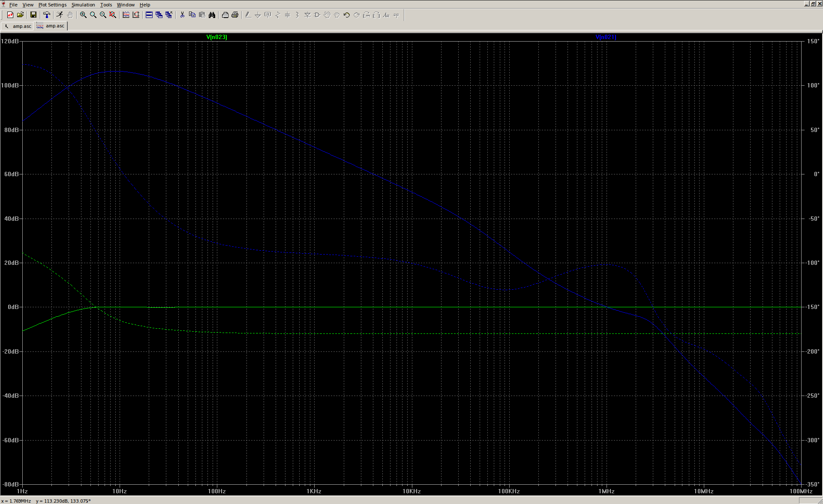Click the 120dB left axis label
Image resolution: width=823 pixels, height=504 pixels.
10,41
